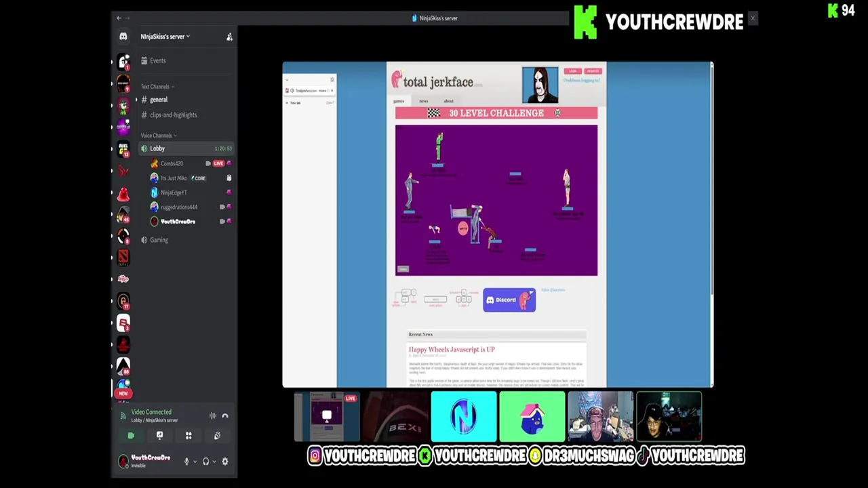
Task: Disconnect from voice with the hang-up icon
Action: (x=225, y=415)
